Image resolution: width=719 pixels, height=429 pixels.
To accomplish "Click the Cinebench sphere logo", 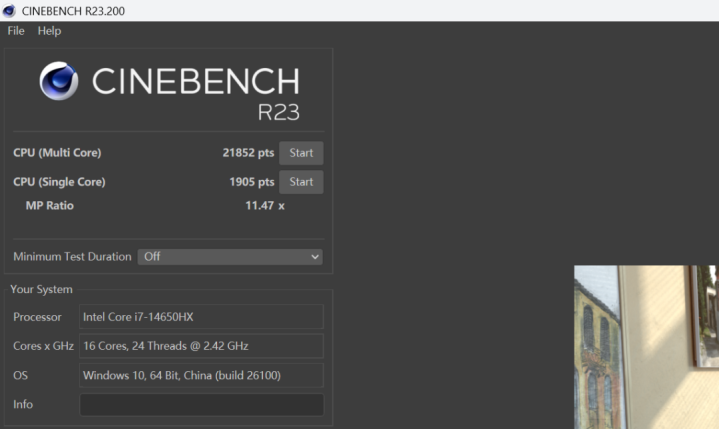I will (59, 81).
